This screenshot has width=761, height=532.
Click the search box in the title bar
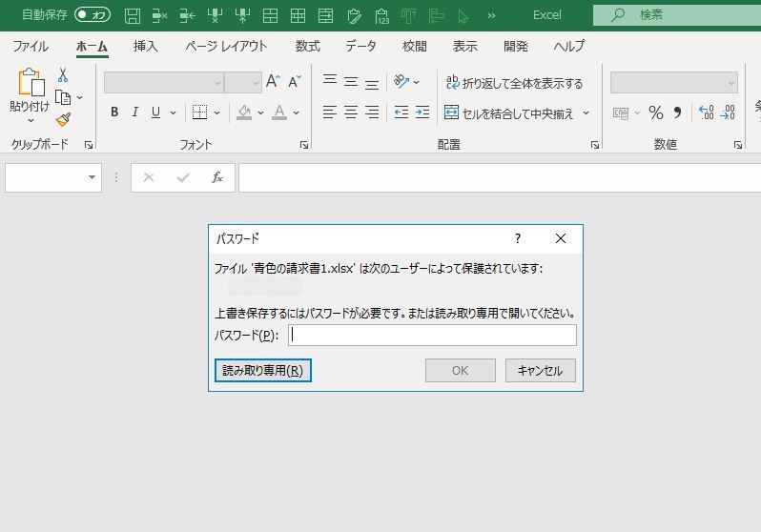click(x=677, y=15)
